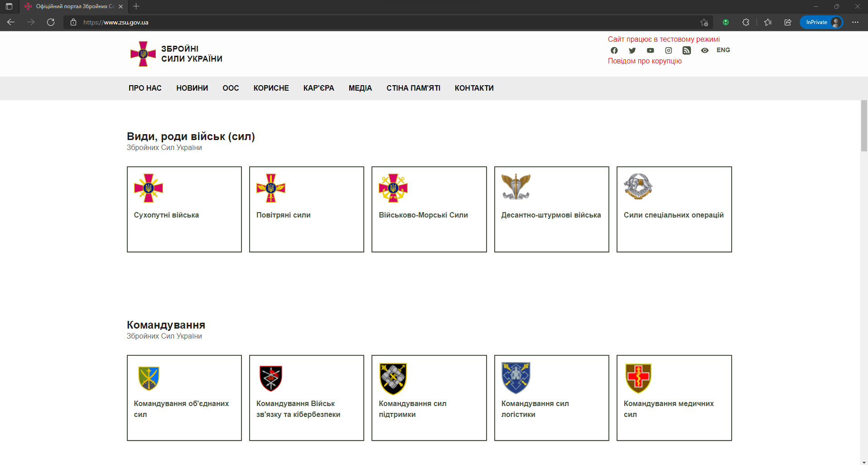Open the СТІНА ПАМ'ЯТІ menu item
This screenshot has height=465, width=868.
coord(413,88)
